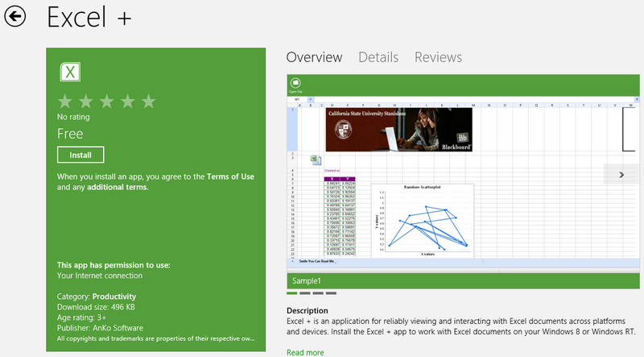
Task: Click the Random Scatterplot chart in the screenshot
Action: click(x=423, y=218)
